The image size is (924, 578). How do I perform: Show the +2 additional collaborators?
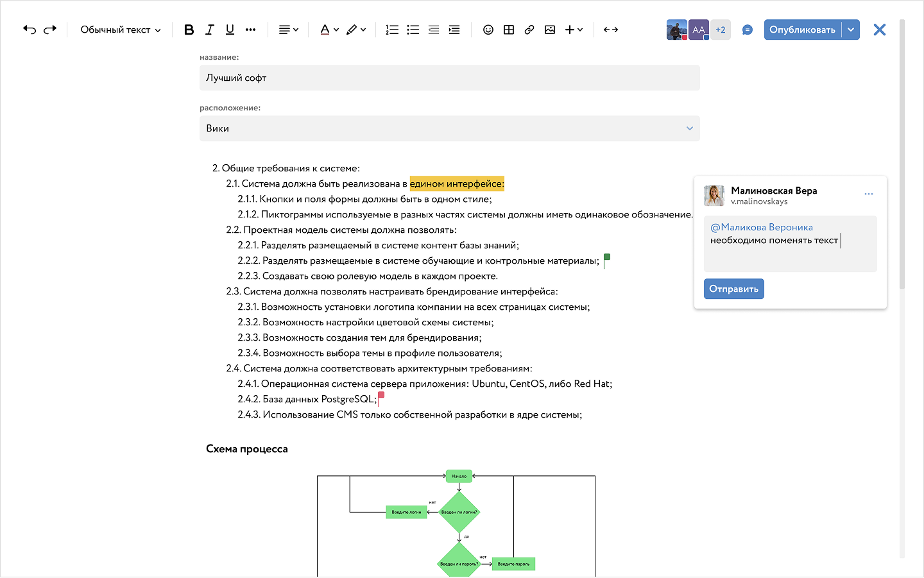click(x=721, y=30)
